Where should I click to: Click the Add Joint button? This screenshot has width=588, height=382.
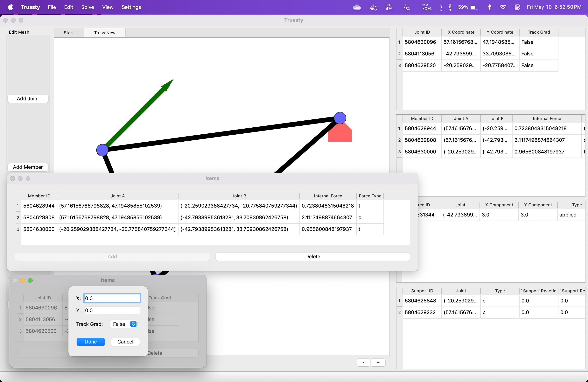pyautogui.click(x=28, y=99)
